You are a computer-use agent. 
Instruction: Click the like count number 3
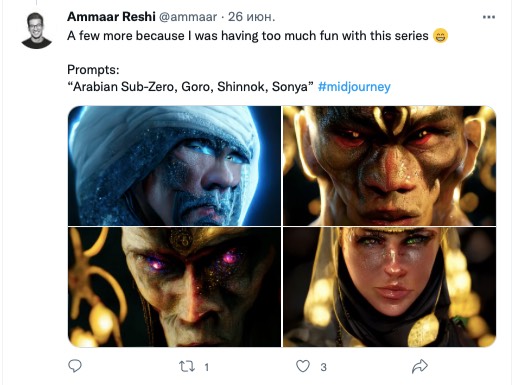(323, 367)
